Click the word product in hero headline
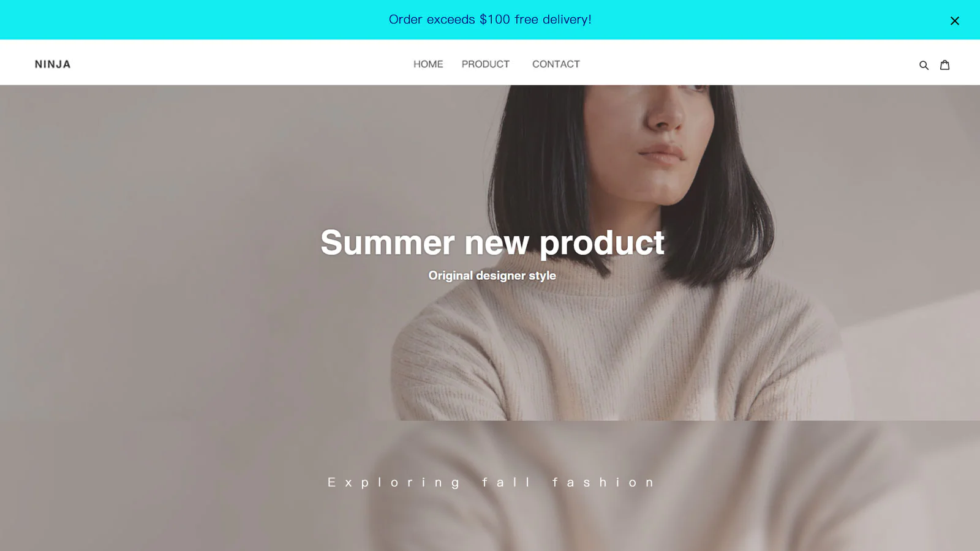Screen dimensions: 980x551 (602, 244)
